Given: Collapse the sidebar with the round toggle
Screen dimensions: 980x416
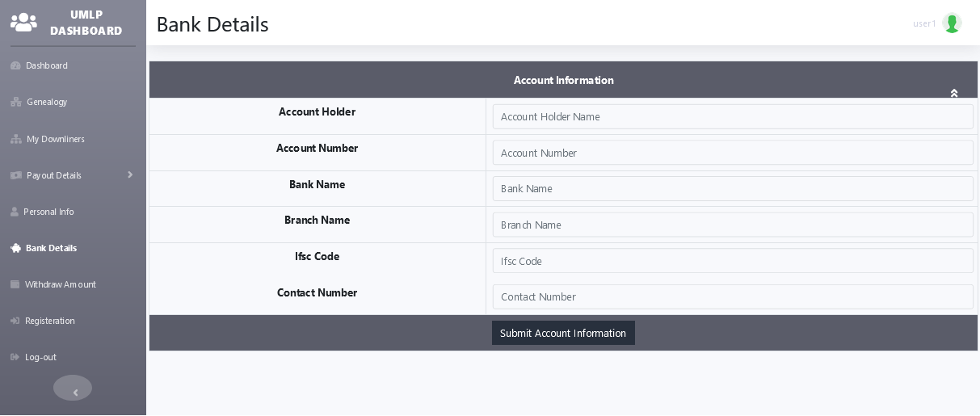Looking at the screenshot, I should click(x=73, y=389).
